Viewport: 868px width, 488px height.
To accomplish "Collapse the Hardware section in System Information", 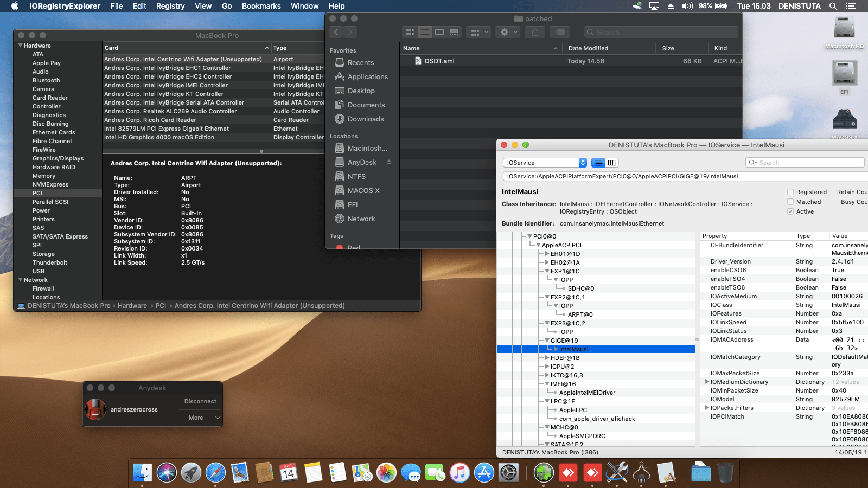I will [21, 46].
